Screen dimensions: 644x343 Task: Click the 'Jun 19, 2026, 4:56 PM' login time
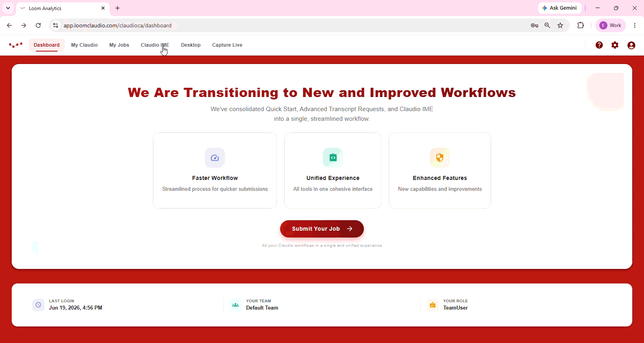76,308
